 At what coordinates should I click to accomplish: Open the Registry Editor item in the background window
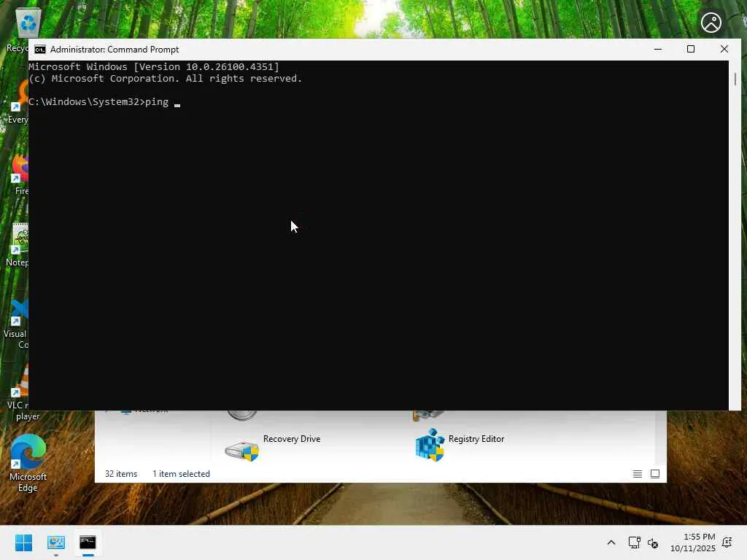click(460, 445)
